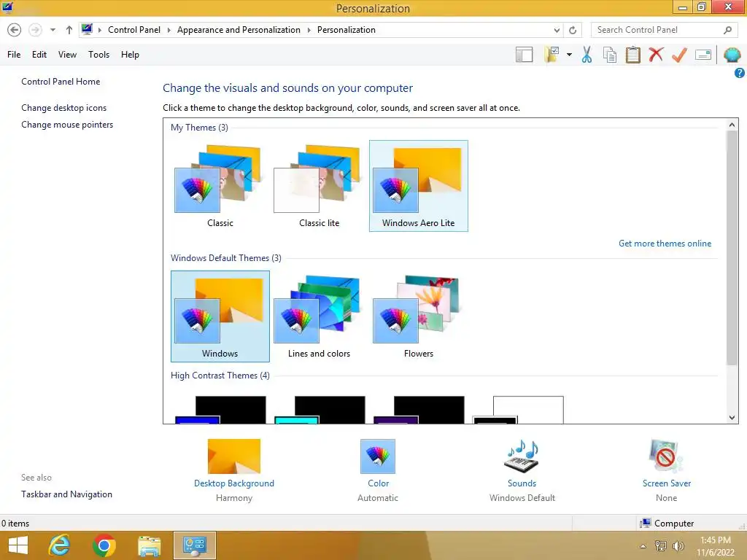The width and height of the screenshot is (747, 560).
Task: Click the globe icon in toolbar
Action: point(732,55)
